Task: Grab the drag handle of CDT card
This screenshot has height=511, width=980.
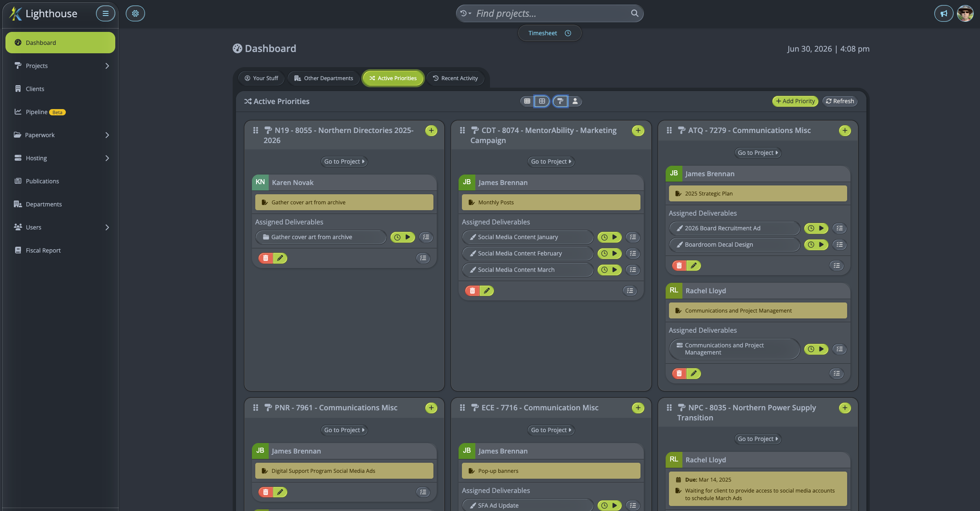Action: pyautogui.click(x=462, y=130)
